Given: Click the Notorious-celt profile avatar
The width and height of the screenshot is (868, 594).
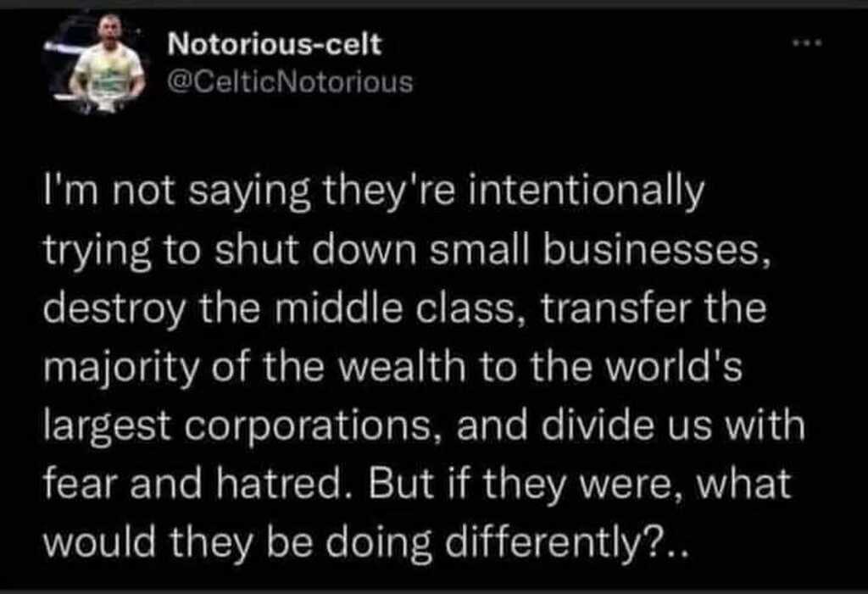Looking at the screenshot, I should pos(98,63).
